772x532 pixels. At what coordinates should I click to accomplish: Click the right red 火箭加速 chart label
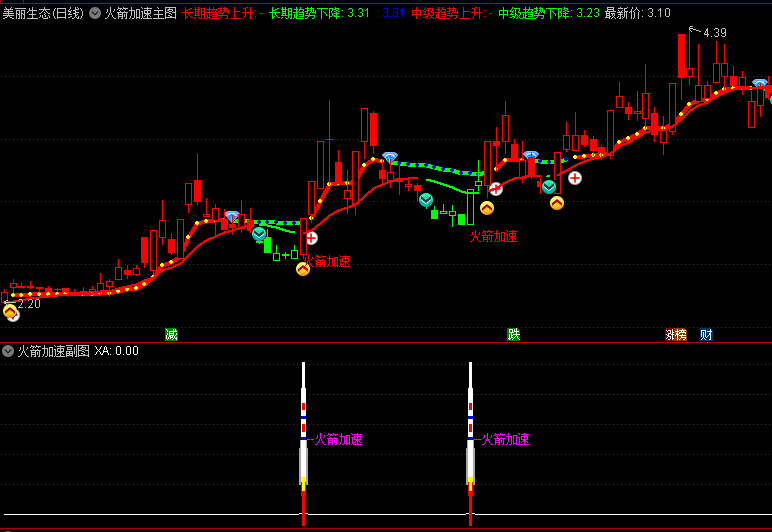point(493,236)
